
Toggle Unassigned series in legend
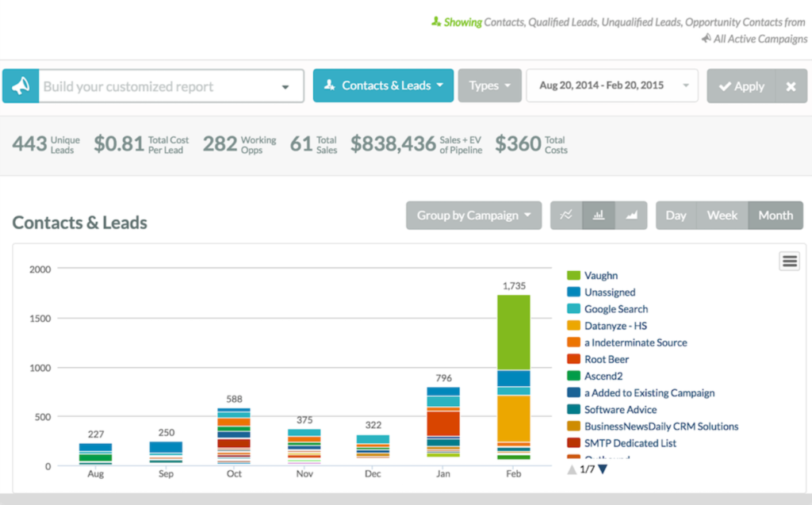[601, 292]
